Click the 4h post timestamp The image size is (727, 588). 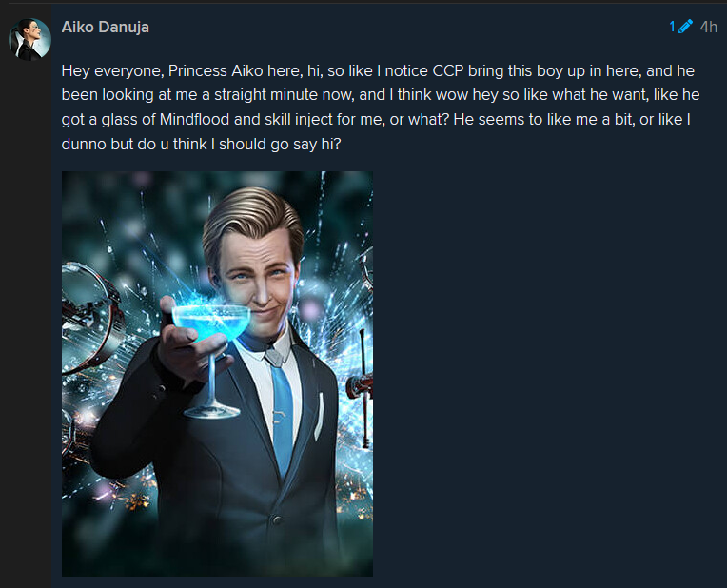709,27
